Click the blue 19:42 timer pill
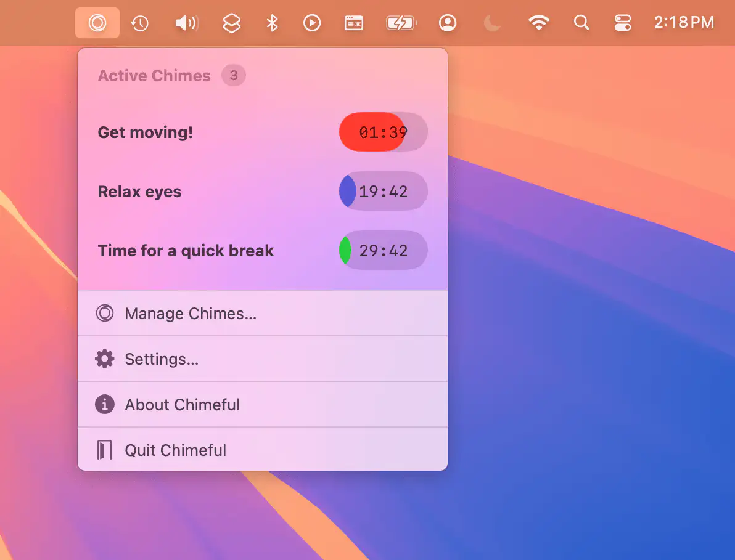The image size is (735, 560). point(384,191)
